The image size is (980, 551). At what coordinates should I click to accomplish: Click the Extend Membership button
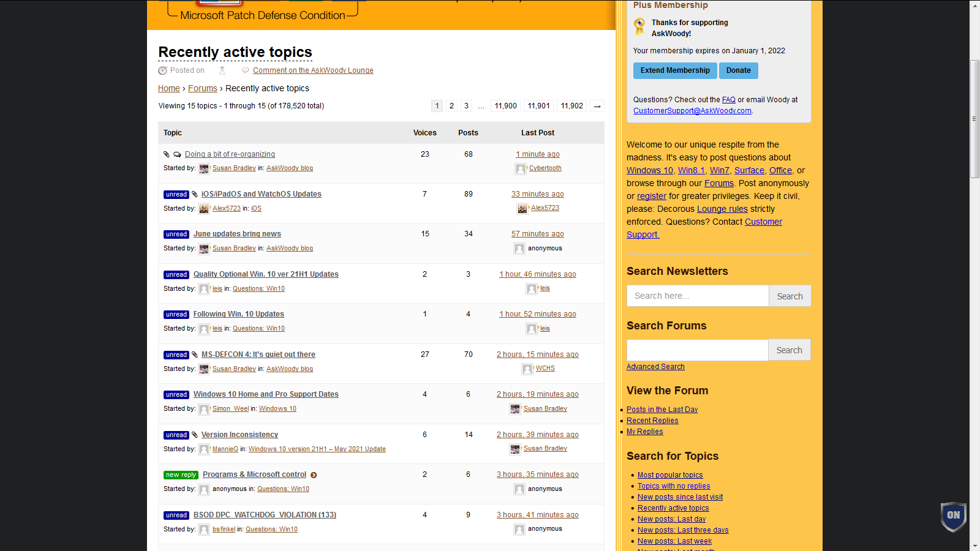pyautogui.click(x=675, y=70)
